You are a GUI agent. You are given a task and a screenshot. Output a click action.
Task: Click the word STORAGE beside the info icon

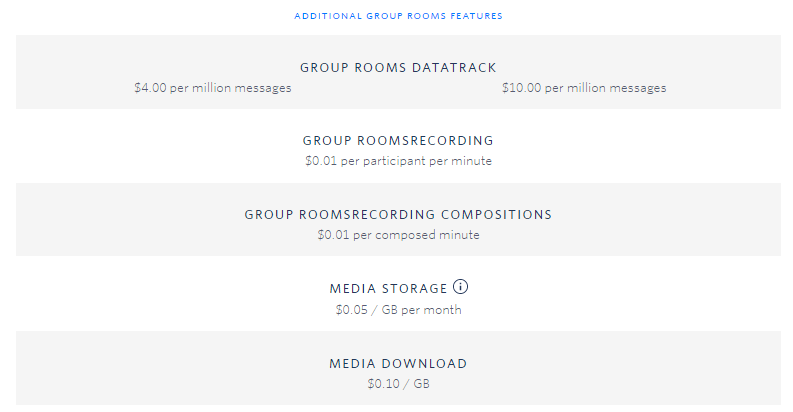(415, 289)
